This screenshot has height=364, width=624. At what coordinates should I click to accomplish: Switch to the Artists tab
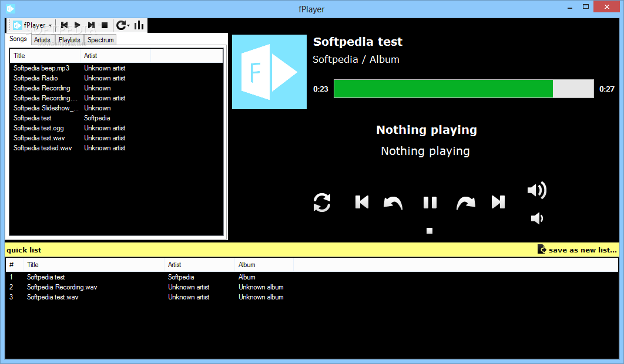[42, 40]
